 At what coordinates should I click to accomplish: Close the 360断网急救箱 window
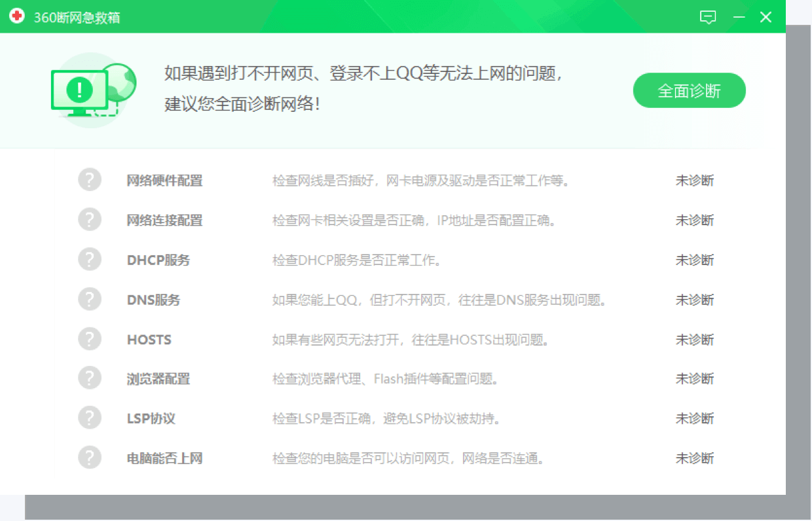766,17
